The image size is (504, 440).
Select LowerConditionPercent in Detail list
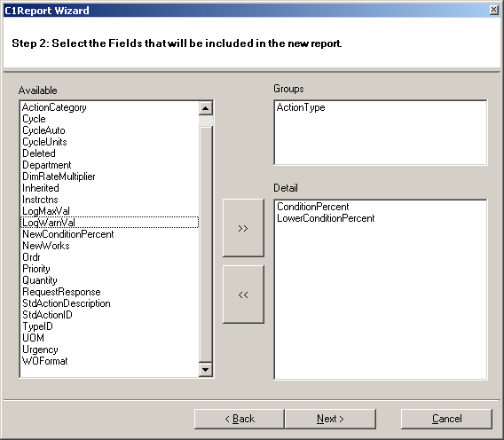click(x=326, y=218)
